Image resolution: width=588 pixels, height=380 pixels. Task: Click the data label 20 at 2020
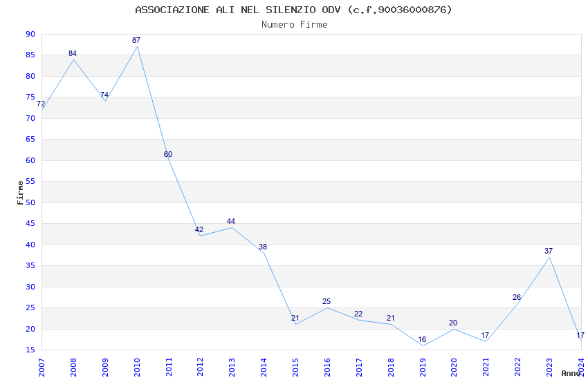453,323
